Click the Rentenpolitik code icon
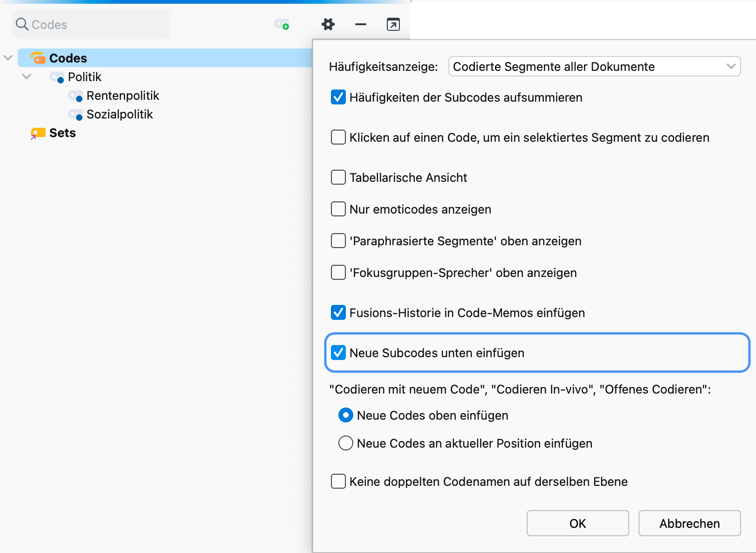756x553 pixels. click(x=76, y=96)
